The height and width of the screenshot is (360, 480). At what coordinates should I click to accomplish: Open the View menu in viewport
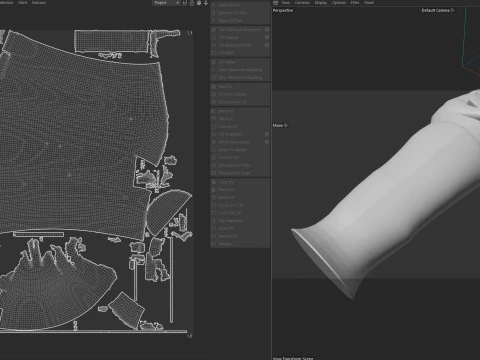[286, 3]
